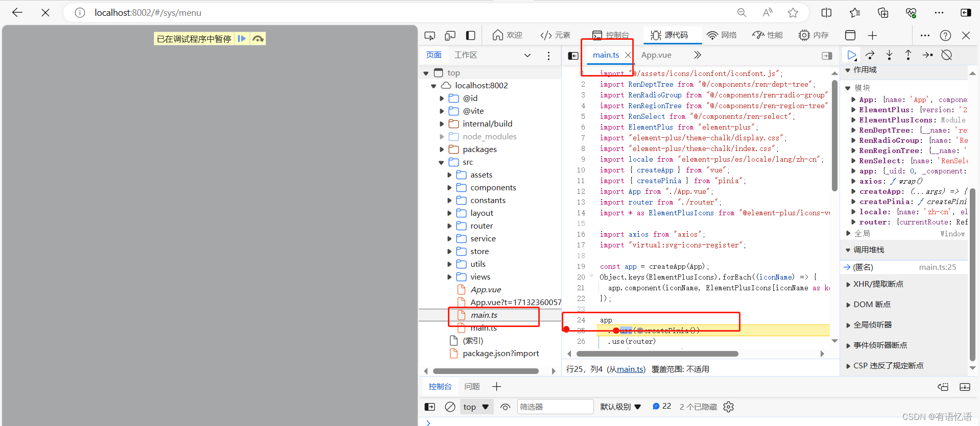Collapse the top tree node
This screenshot has width=980, height=426.
coord(426,73)
